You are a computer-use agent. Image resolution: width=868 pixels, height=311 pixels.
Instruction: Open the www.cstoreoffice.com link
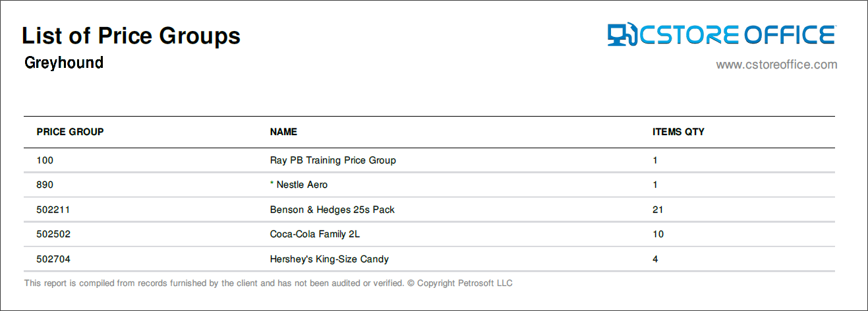tap(776, 65)
